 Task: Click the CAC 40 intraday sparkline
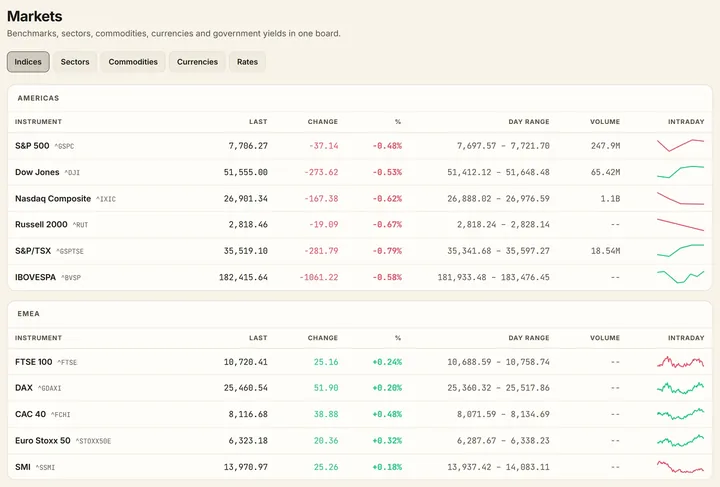(680, 414)
